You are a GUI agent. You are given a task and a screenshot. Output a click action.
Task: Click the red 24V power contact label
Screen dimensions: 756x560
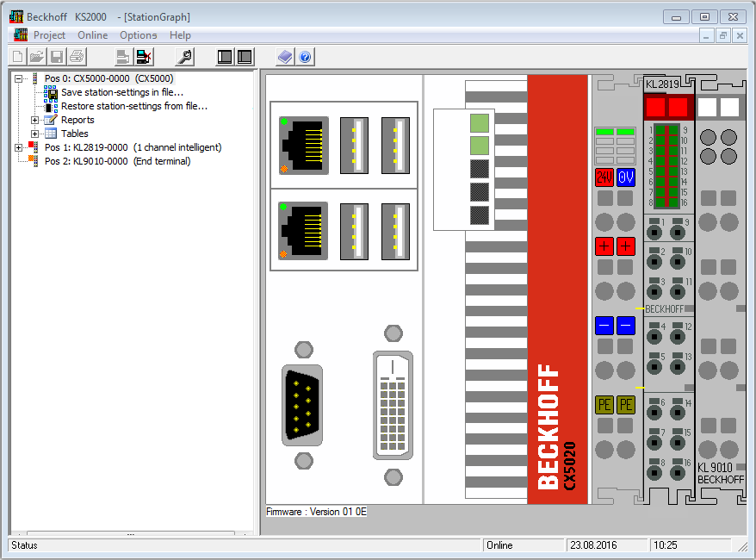tap(604, 177)
